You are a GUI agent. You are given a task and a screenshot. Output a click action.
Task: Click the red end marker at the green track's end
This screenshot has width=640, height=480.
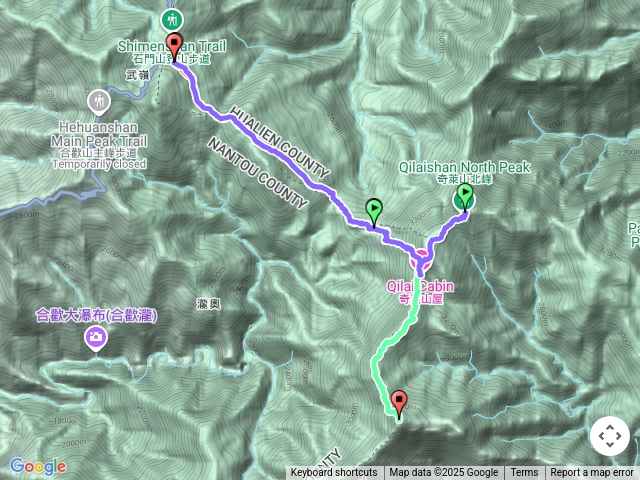click(x=399, y=404)
